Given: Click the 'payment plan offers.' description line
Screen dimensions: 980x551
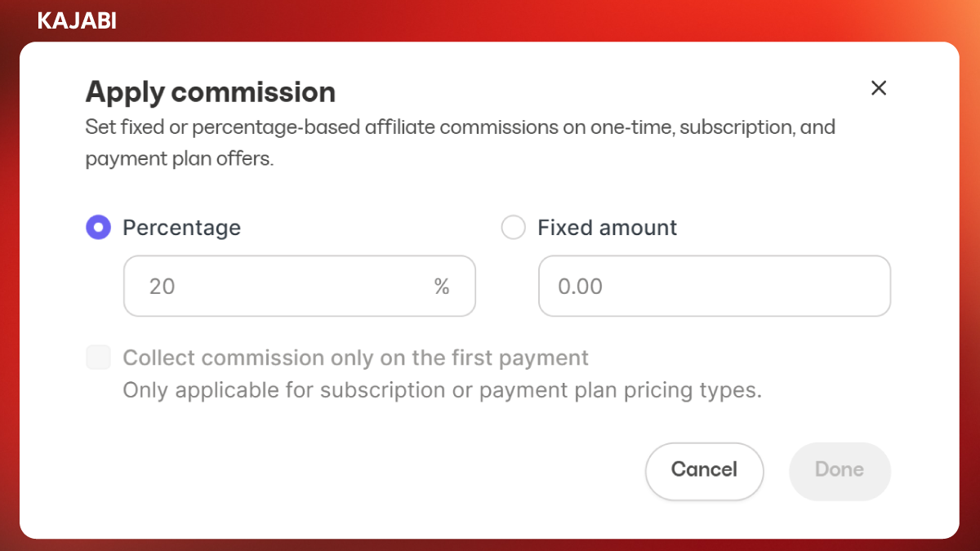Looking at the screenshot, I should 179,158.
